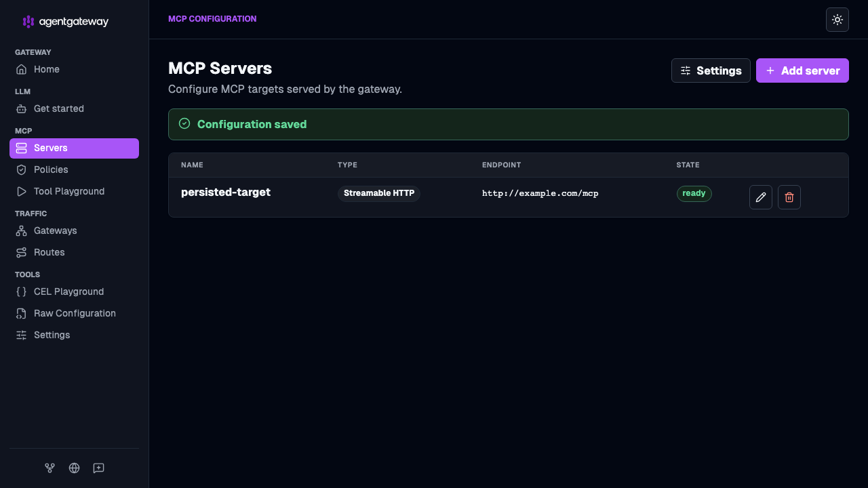Click the STATE column header
The width and height of the screenshot is (868, 488).
coord(688,165)
